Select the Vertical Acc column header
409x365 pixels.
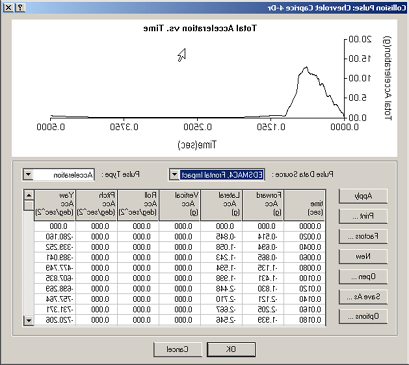(180, 205)
